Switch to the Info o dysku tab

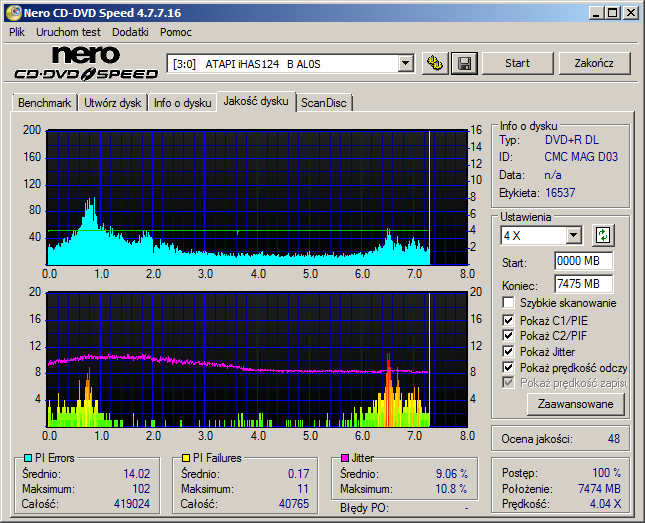[x=183, y=103]
